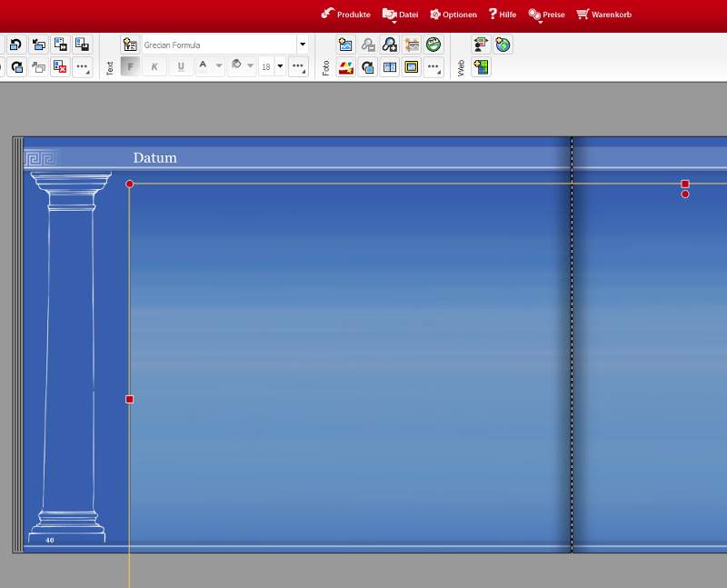727x588 pixels.
Task: Open the font size 18 dropdown
Action: point(279,66)
